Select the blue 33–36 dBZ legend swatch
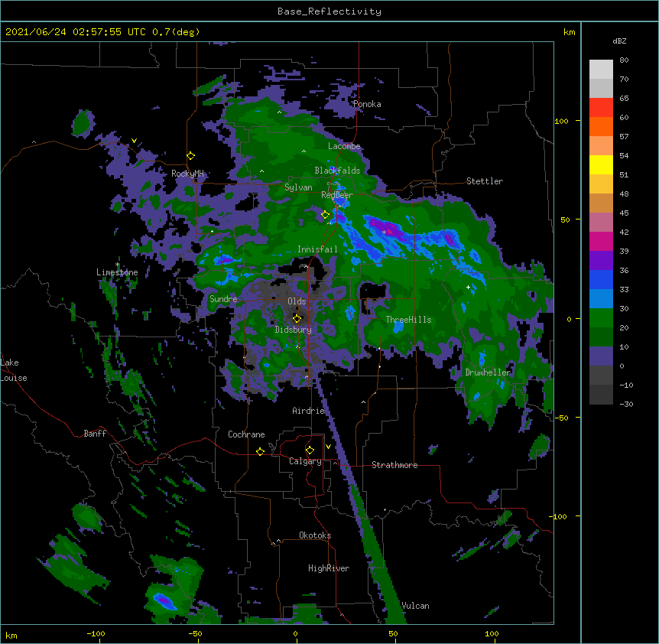The height and width of the screenshot is (644, 659). pyautogui.click(x=601, y=279)
